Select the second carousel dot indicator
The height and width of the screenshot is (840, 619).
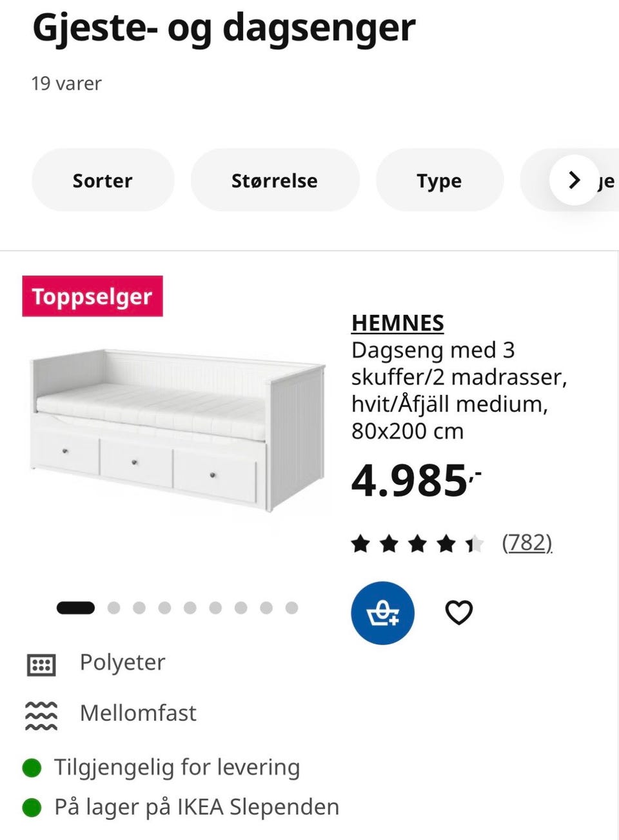click(114, 607)
